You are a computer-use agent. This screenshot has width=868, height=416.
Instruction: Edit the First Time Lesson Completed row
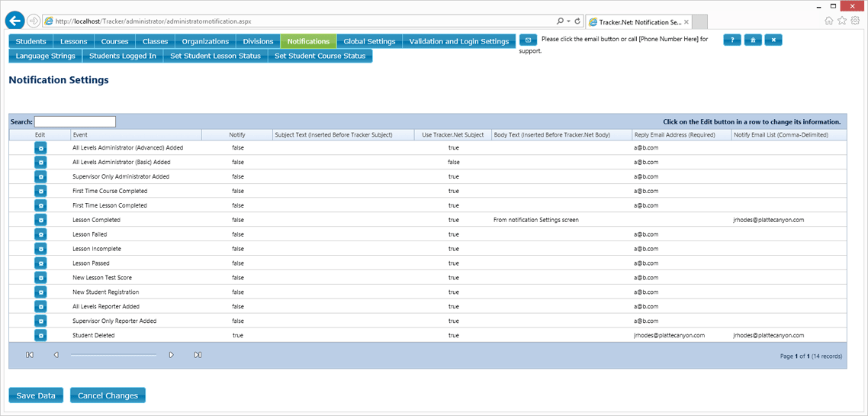pyautogui.click(x=40, y=205)
